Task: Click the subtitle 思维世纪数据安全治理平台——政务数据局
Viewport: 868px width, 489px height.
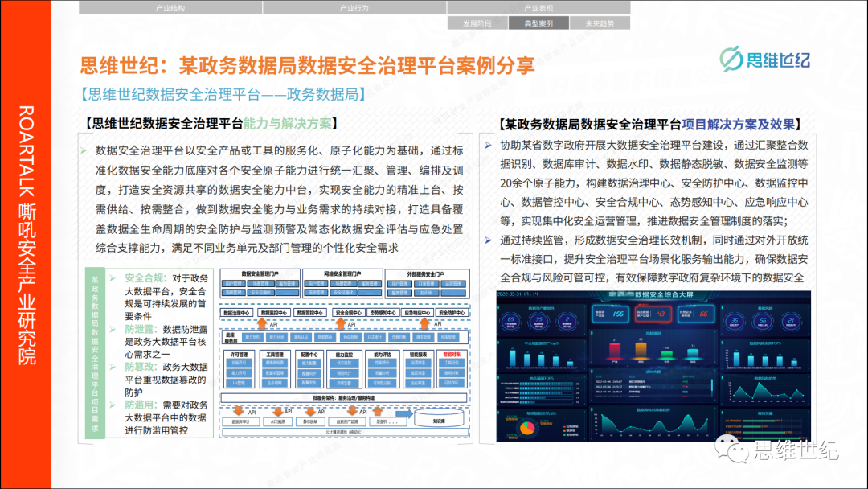Action: click(x=223, y=94)
